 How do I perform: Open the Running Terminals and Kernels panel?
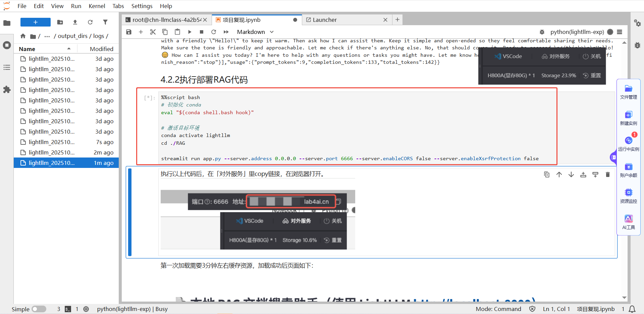[x=7, y=45]
